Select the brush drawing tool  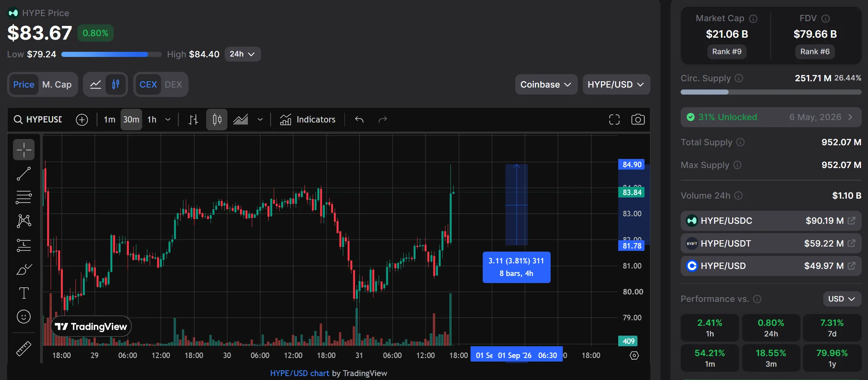[24, 269]
